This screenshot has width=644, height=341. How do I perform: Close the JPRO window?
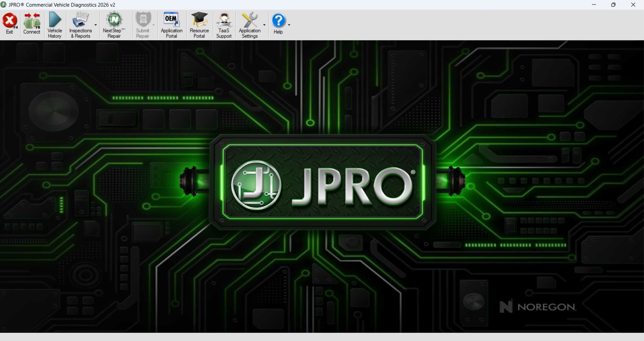(x=633, y=5)
